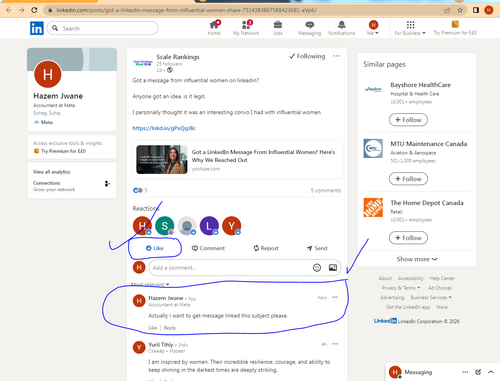
Task: Select the browser address bar URL
Action: 187,10
